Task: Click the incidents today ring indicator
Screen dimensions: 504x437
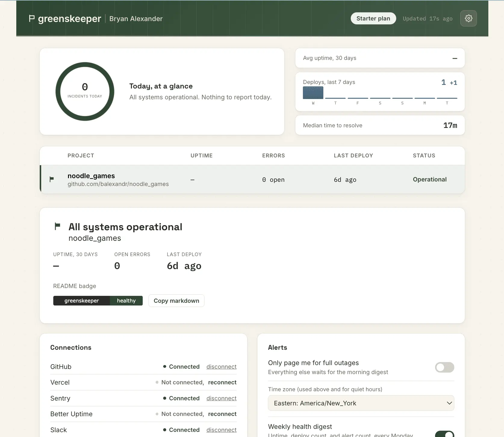Action: 85,91
